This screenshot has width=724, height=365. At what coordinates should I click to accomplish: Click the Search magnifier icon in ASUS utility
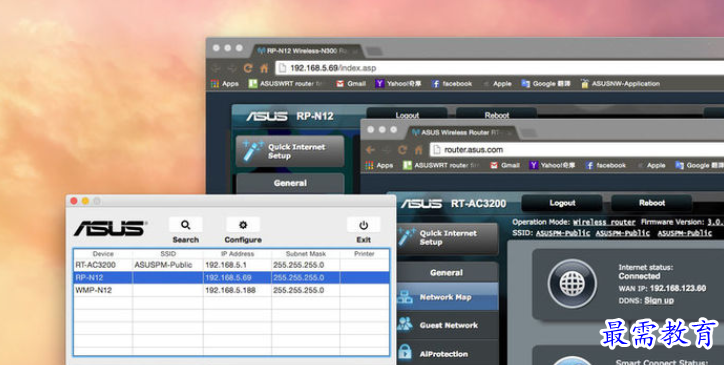(x=186, y=225)
